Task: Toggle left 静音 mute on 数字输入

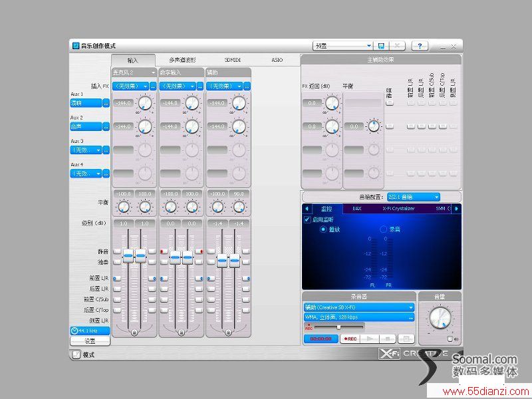Action: (164, 251)
